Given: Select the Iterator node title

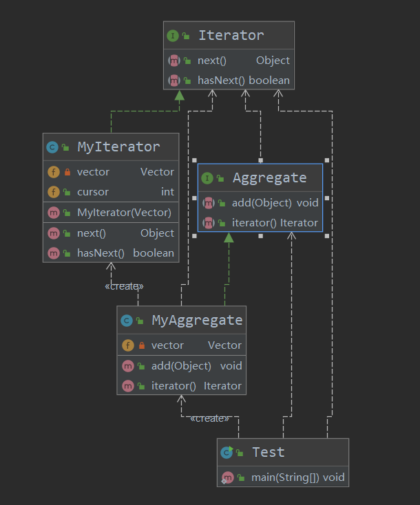Looking at the screenshot, I should click(x=231, y=35).
